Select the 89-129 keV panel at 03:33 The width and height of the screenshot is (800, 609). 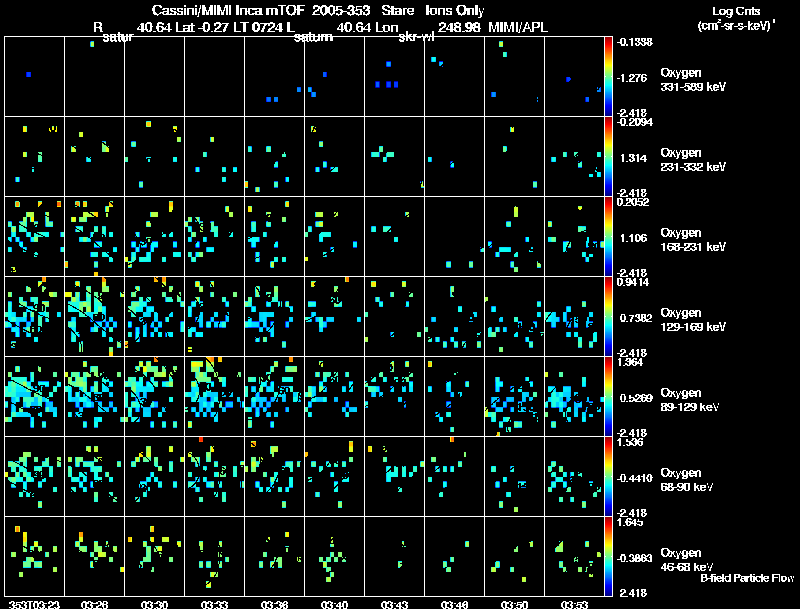tap(214, 397)
